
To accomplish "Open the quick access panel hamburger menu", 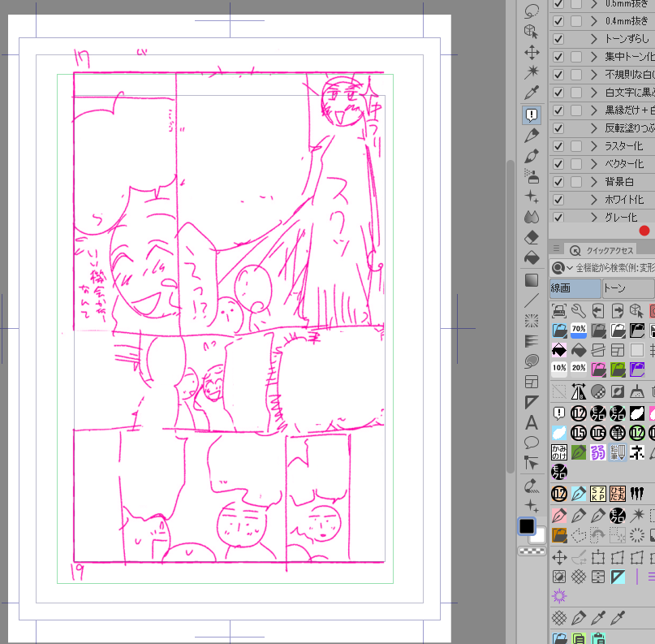I will pyautogui.click(x=556, y=249).
